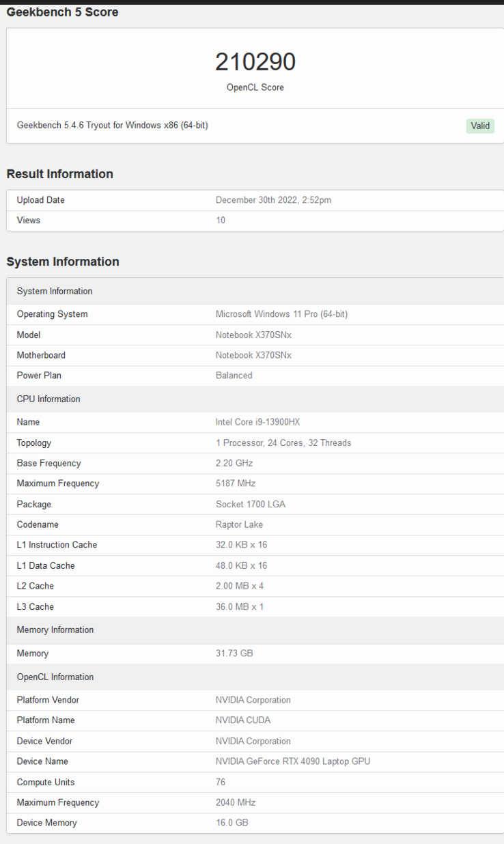Click the Codename label
The image size is (504, 844).
(38, 524)
